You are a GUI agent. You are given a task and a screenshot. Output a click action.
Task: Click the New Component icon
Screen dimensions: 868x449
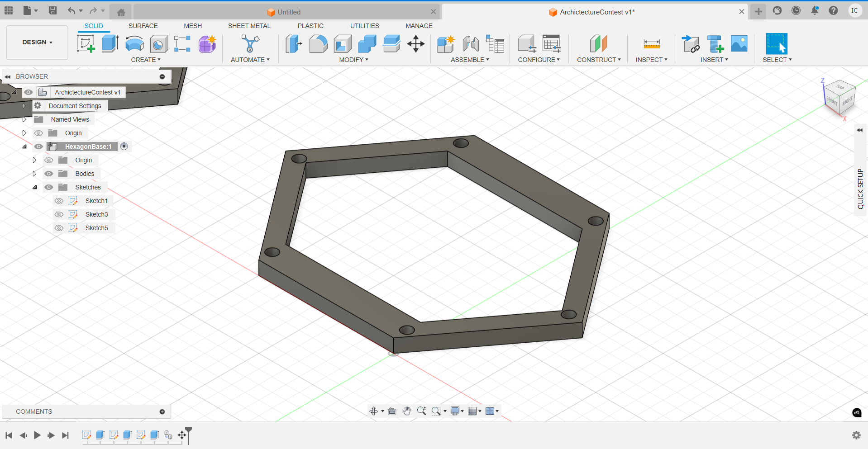[446, 44]
